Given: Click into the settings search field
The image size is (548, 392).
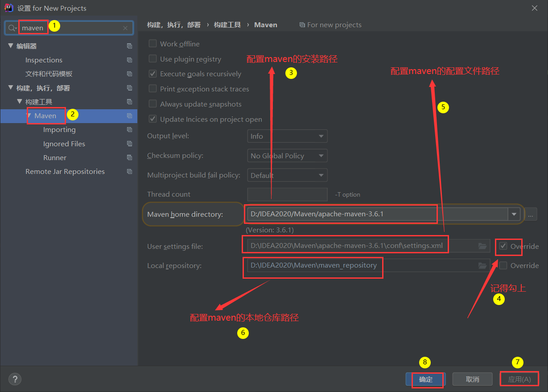Looking at the screenshot, I should (69, 28).
